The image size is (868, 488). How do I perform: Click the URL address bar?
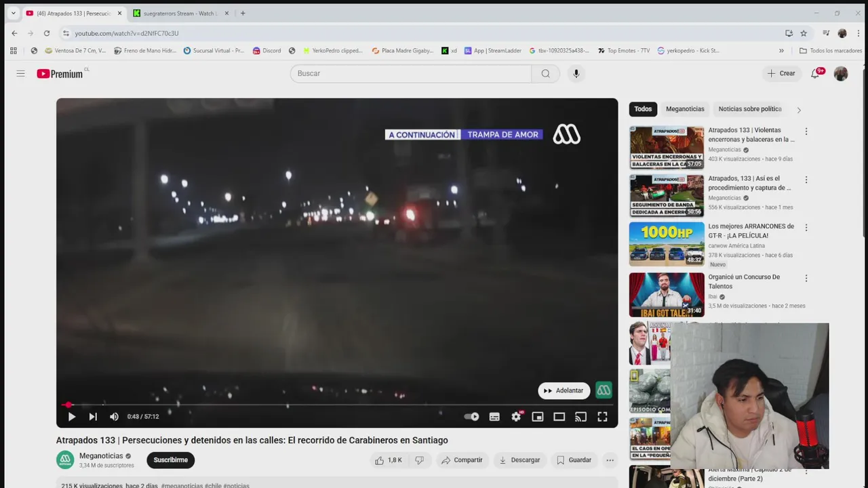tap(420, 33)
